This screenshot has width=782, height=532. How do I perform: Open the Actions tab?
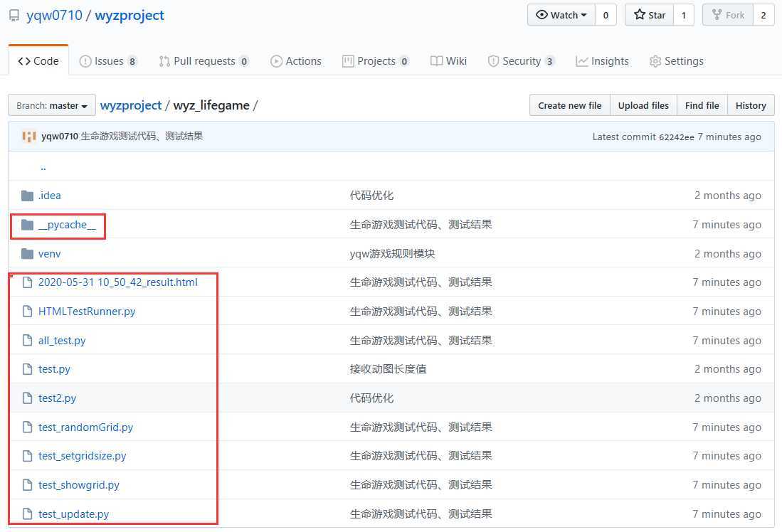(x=296, y=61)
